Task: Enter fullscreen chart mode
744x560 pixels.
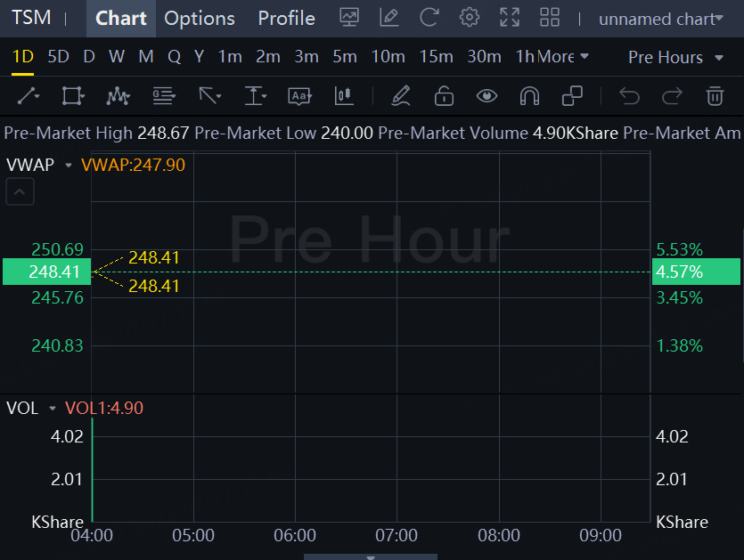Action: point(510,18)
